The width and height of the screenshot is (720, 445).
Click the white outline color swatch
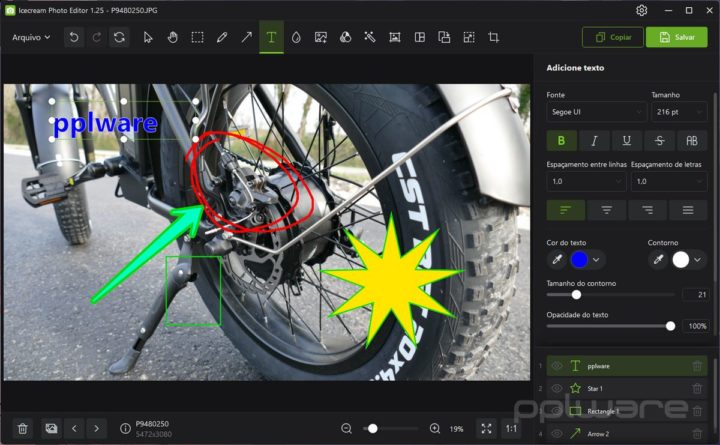point(681,260)
